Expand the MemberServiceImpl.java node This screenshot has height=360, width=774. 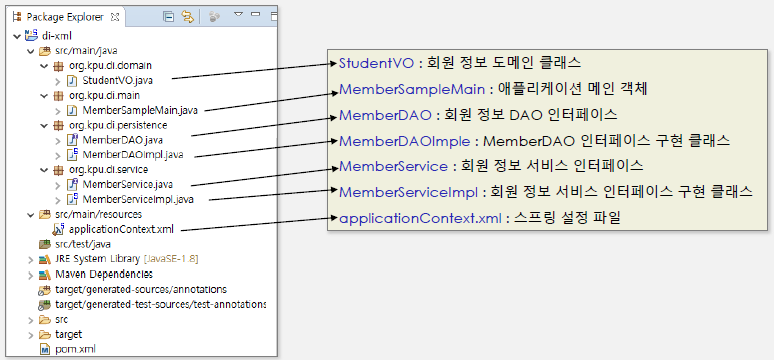tap(58, 200)
